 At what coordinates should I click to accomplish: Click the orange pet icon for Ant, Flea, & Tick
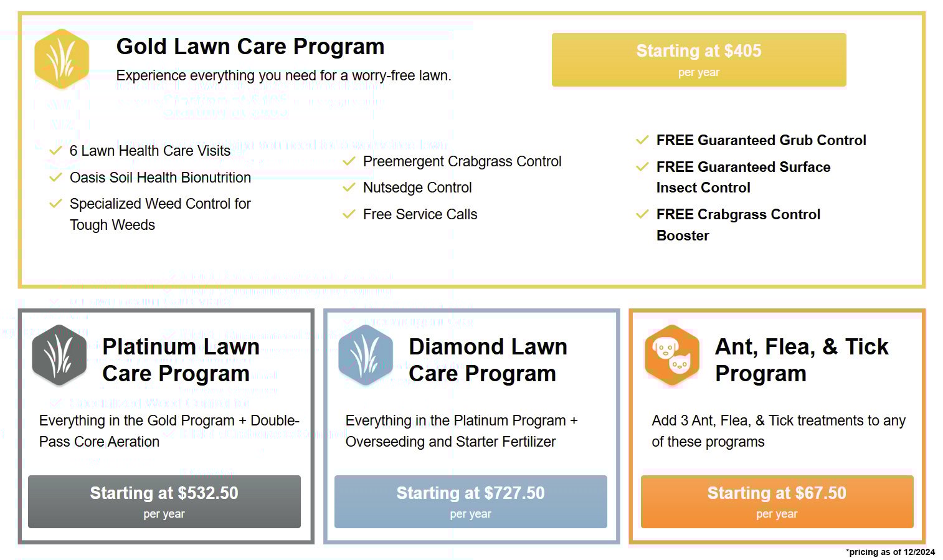(672, 354)
